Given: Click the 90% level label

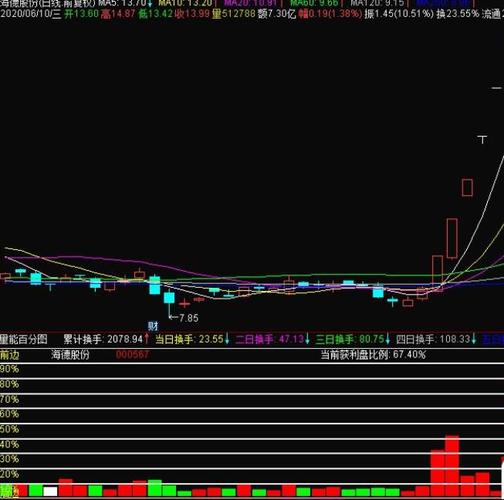Looking at the screenshot, I should click(9, 369).
